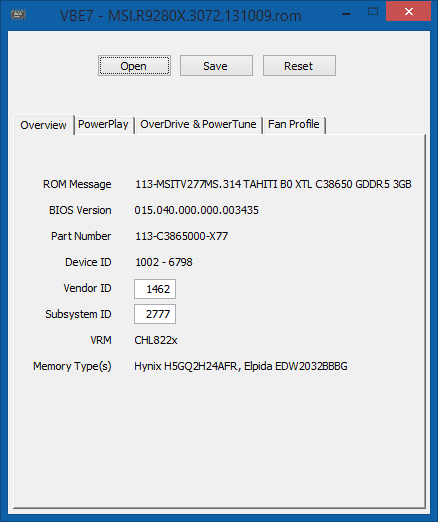Click the window title VBE7 - MSI.R9280X.3072.131009.rom
The image size is (438, 522).
[x=181, y=16]
